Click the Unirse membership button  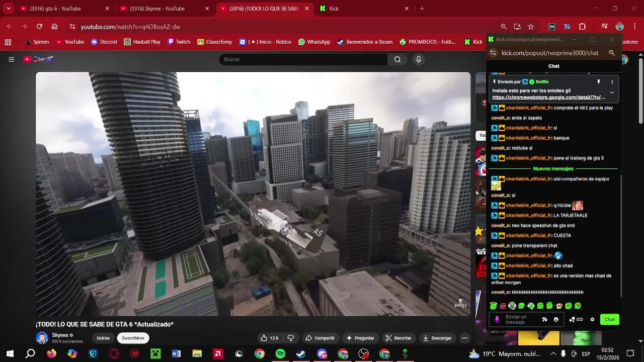[x=103, y=338]
